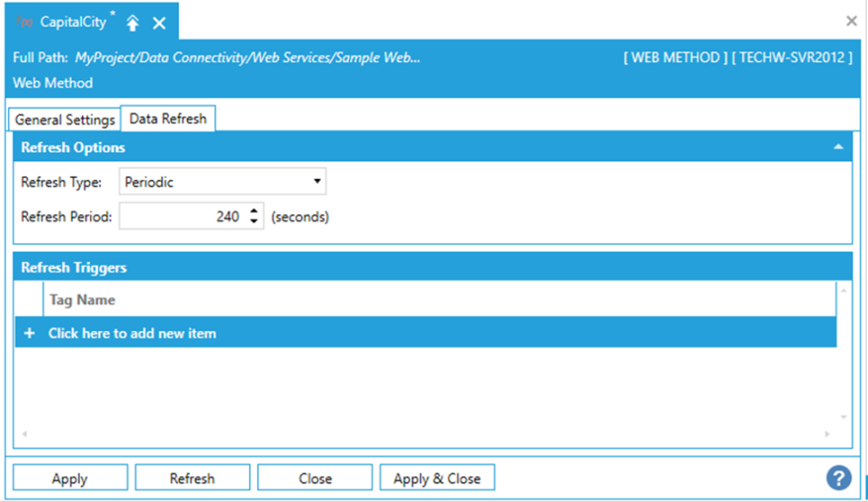
Task: Increase the Refresh Period value
Action: [254, 210]
